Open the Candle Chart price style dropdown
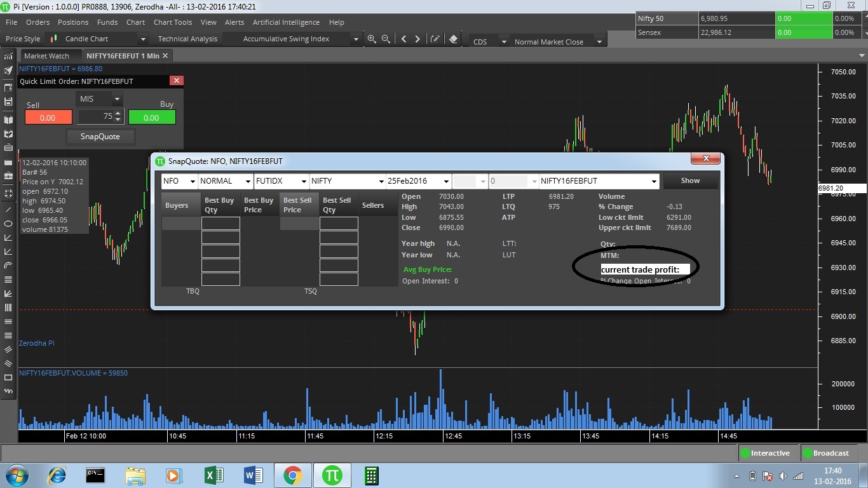This screenshot has height=488, width=868. [x=143, y=39]
